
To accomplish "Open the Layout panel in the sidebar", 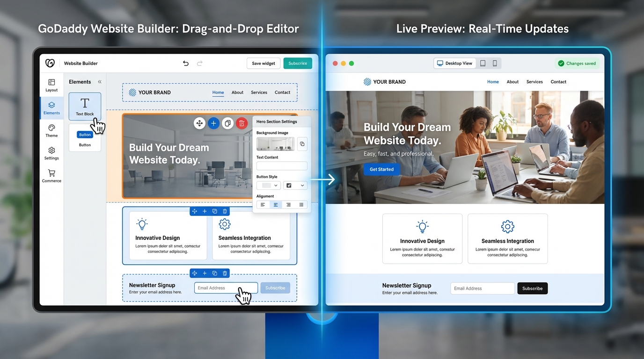I will click(51, 85).
